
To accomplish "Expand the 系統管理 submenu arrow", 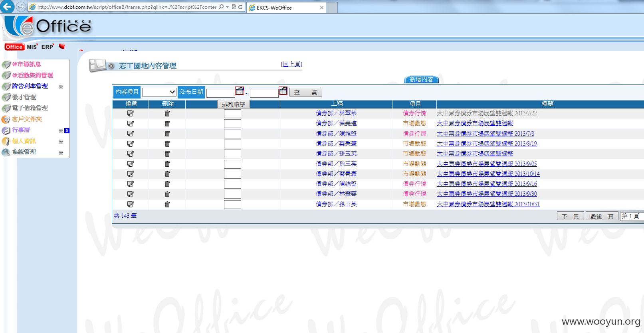I will pyautogui.click(x=61, y=153).
